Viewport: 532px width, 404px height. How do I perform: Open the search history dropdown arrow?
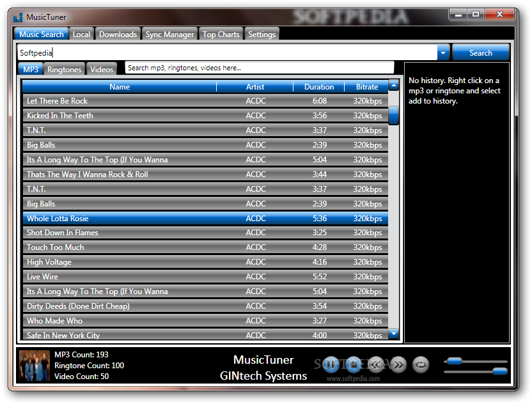(443, 53)
